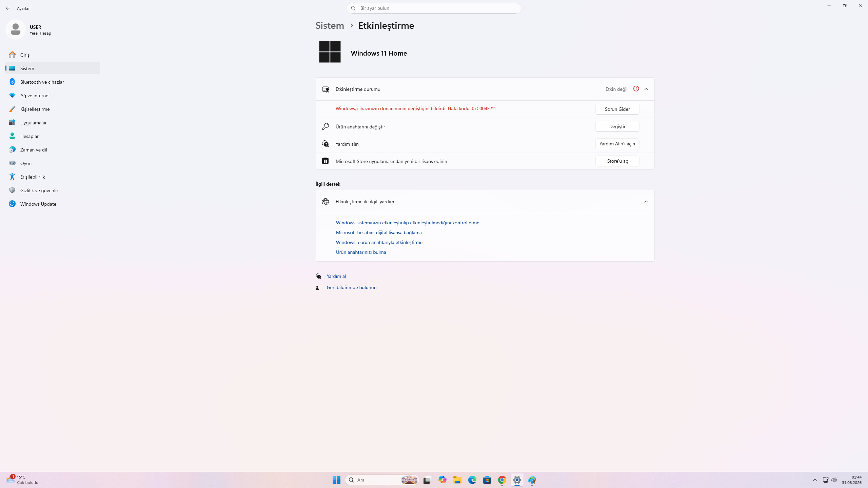Launch Microsoft Edge from the taskbar
The width and height of the screenshot is (868, 488).
[x=472, y=480]
